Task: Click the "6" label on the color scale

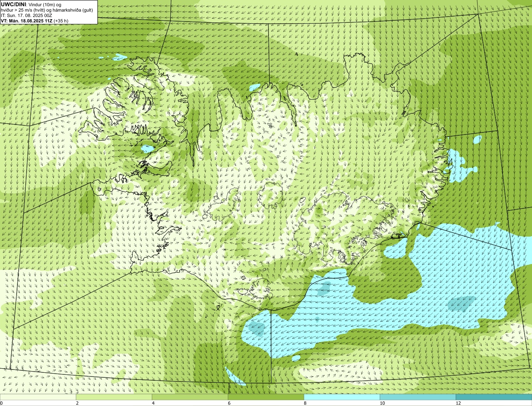Action: tap(229, 403)
